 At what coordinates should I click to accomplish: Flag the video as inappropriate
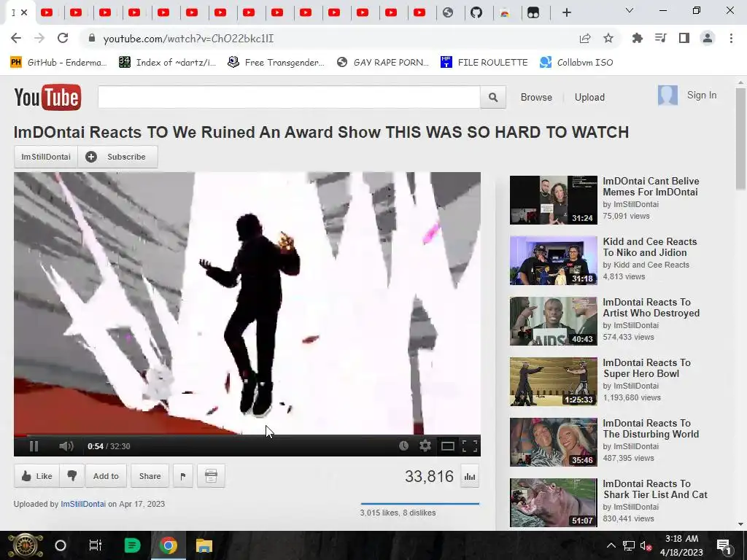(183, 475)
